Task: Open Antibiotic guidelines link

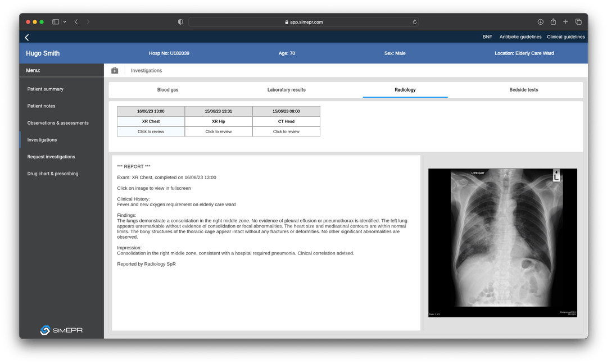Action: point(520,37)
